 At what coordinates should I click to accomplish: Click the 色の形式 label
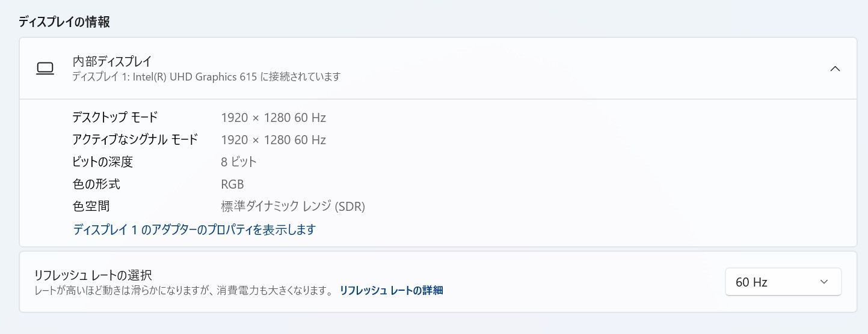(96, 184)
